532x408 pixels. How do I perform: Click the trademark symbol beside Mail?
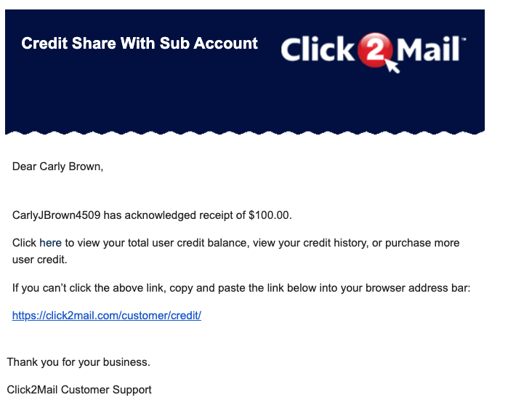464,39
